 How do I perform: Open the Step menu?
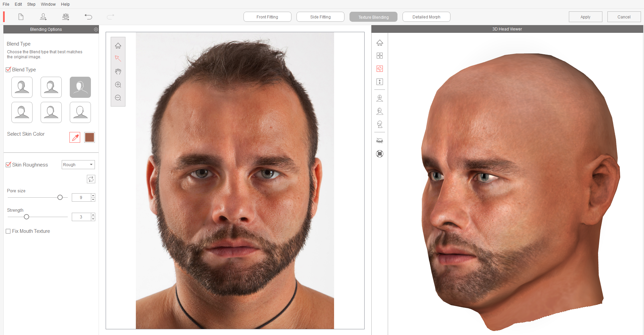click(31, 4)
